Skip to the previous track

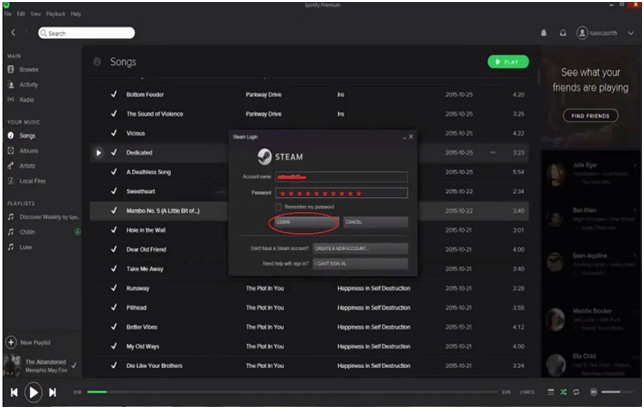[x=13, y=392]
